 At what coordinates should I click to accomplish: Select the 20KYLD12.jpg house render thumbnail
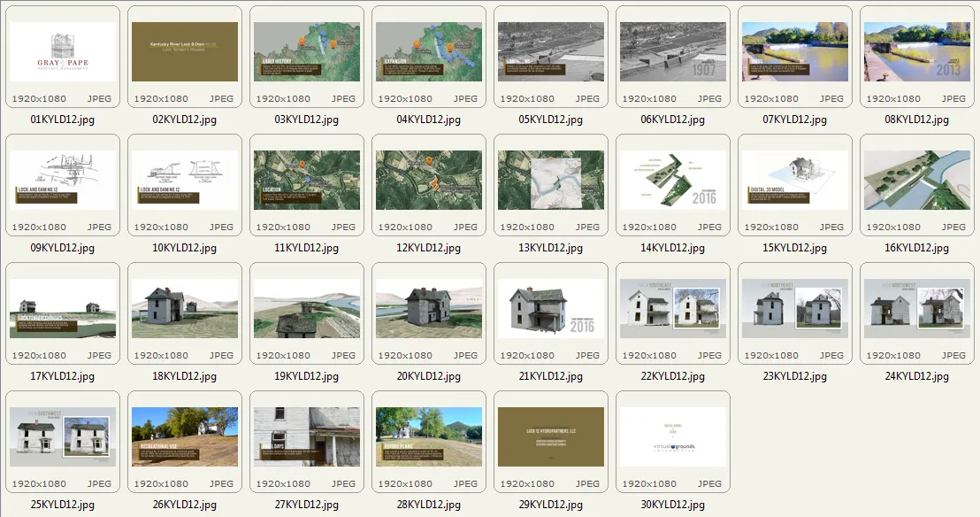click(429, 309)
